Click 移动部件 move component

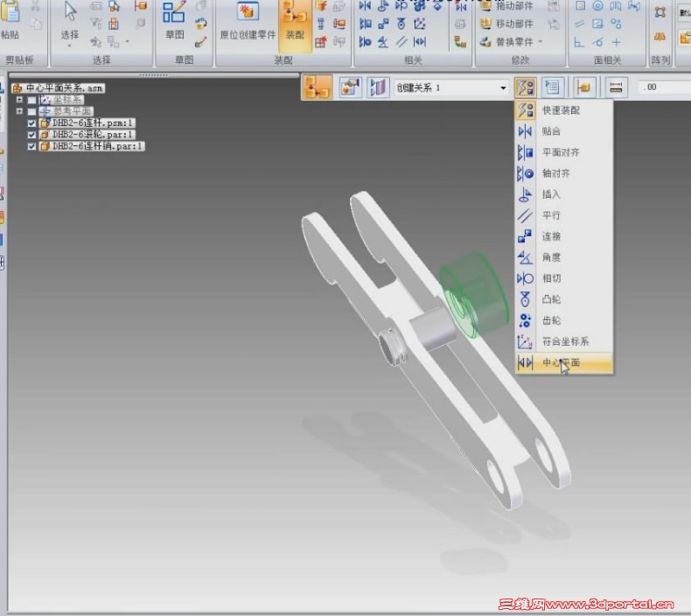tap(506, 24)
